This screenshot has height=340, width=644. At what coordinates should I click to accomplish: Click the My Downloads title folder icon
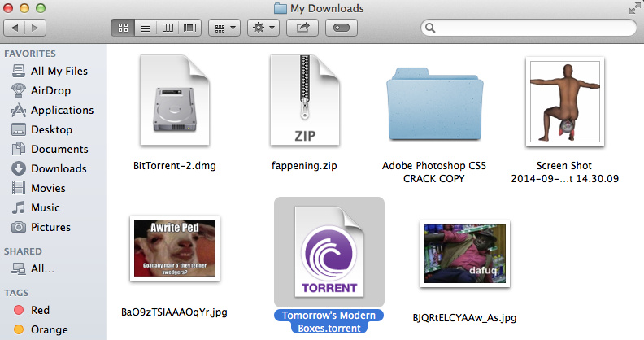tap(281, 8)
